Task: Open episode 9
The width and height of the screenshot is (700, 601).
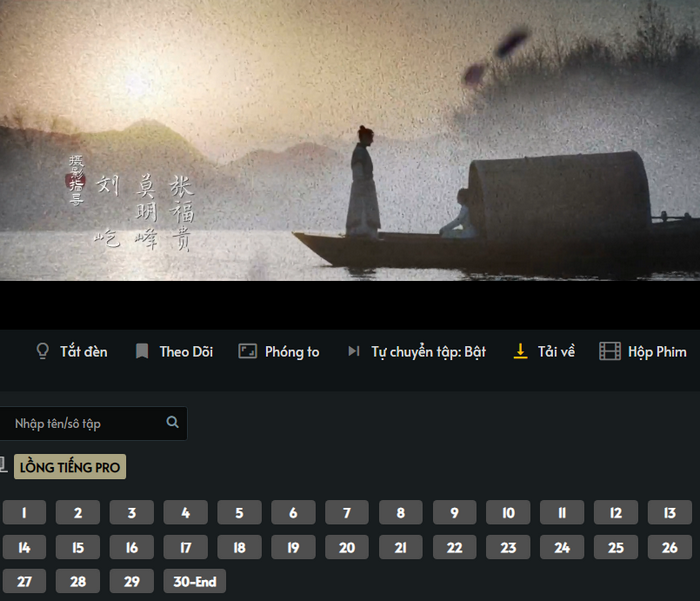Action: 454,513
